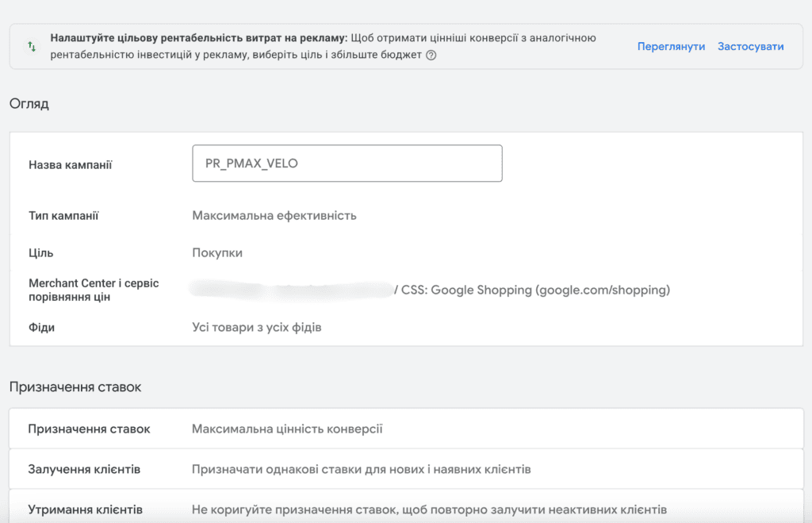
Task: Click the Покупки goal value
Action: click(x=217, y=253)
